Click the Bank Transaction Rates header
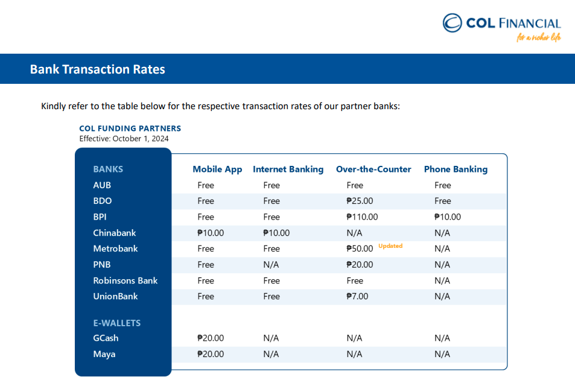575x392 pixels. tap(98, 69)
